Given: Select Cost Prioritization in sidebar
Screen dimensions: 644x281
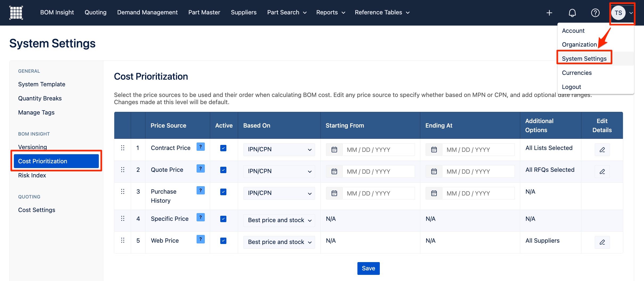Looking at the screenshot, I should click(56, 161).
